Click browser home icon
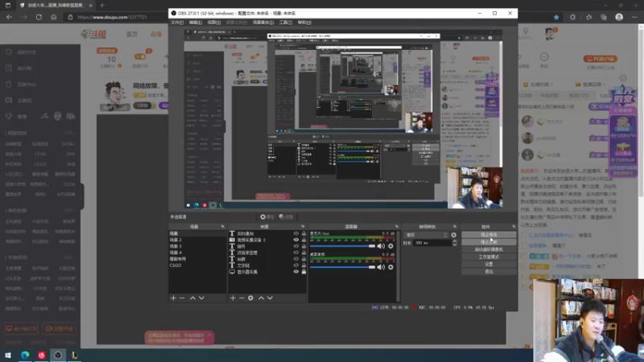644x362 pixels. [53, 17]
